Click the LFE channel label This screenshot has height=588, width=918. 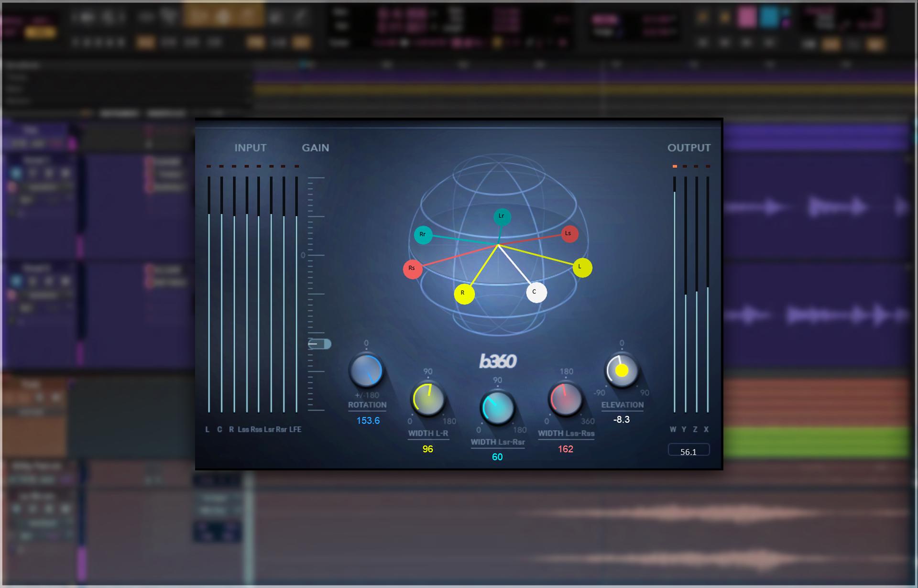tap(295, 429)
